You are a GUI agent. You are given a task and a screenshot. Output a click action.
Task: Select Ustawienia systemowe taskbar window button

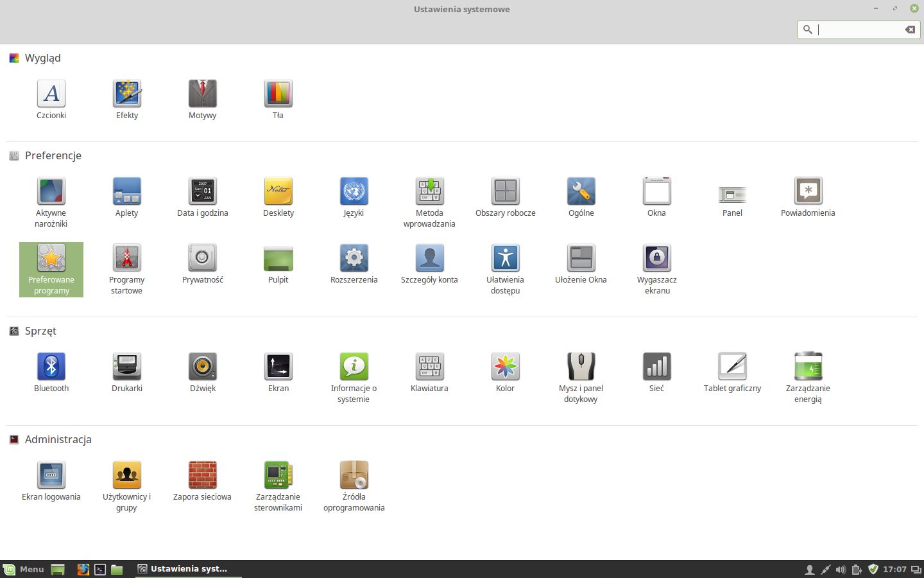[189, 569]
